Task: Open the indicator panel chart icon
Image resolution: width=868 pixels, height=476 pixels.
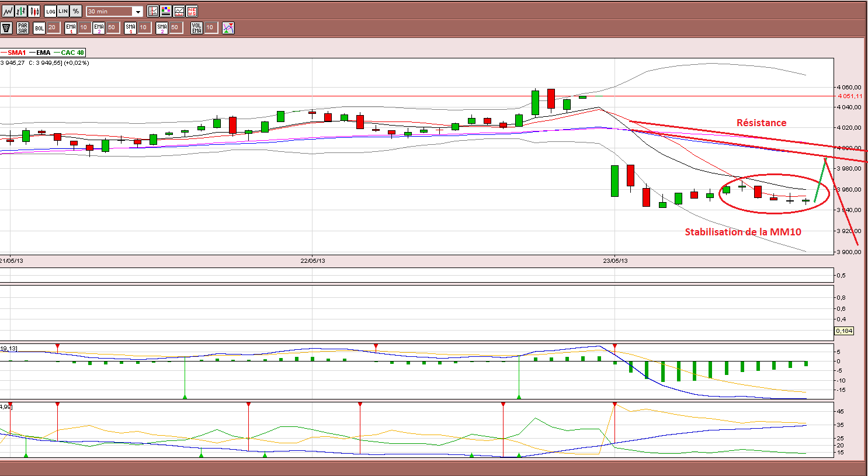Action: pyautogui.click(x=179, y=11)
